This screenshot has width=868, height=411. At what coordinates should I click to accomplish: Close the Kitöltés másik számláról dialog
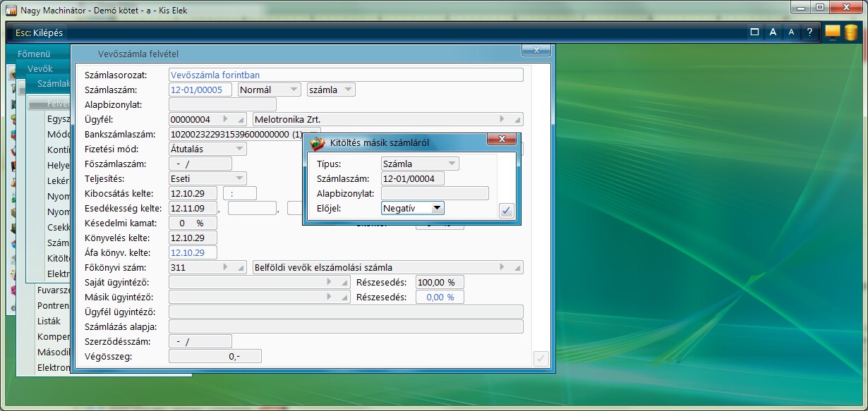[x=502, y=139]
